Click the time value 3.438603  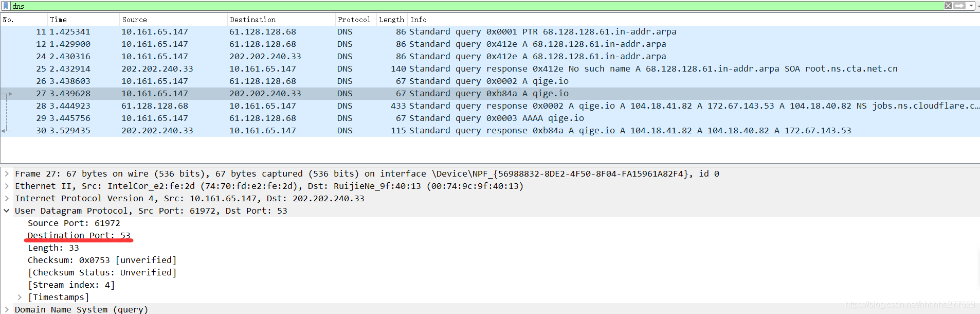point(70,81)
